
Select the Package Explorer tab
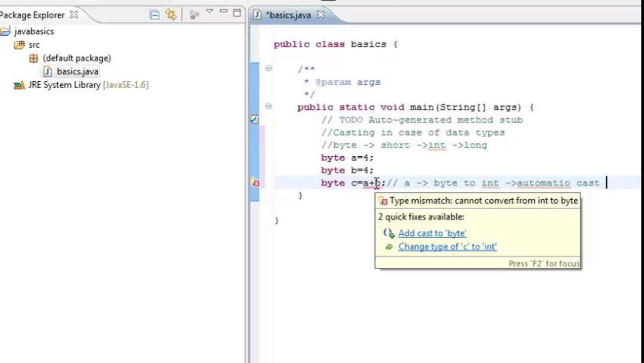click(32, 15)
